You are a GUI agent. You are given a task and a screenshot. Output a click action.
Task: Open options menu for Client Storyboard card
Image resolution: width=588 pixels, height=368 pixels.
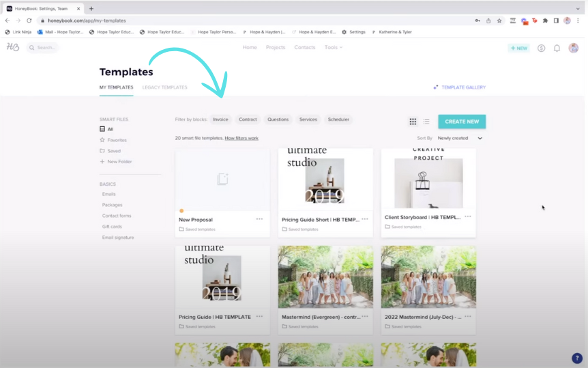[x=468, y=216]
